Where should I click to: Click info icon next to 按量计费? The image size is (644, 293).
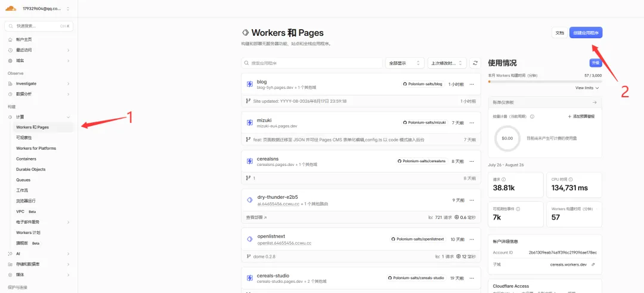point(532,117)
